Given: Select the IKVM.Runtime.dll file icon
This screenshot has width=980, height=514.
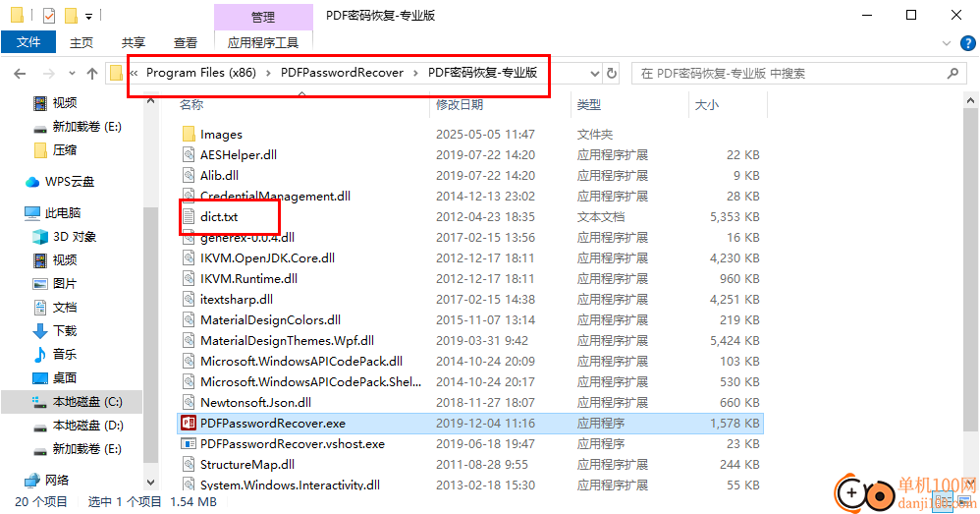Looking at the screenshot, I should [x=189, y=278].
